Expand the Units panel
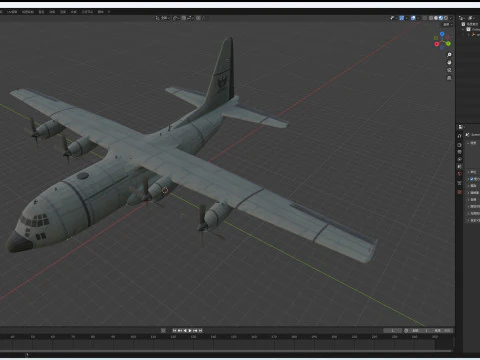 pos(473,172)
